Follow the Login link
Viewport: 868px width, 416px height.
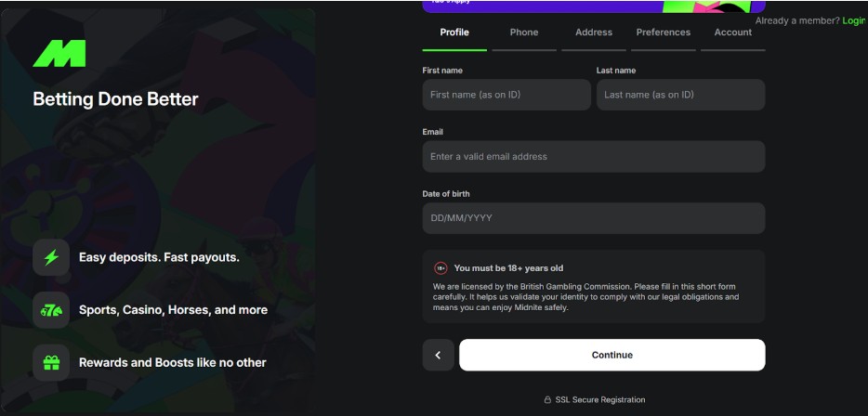click(x=853, y=20)
